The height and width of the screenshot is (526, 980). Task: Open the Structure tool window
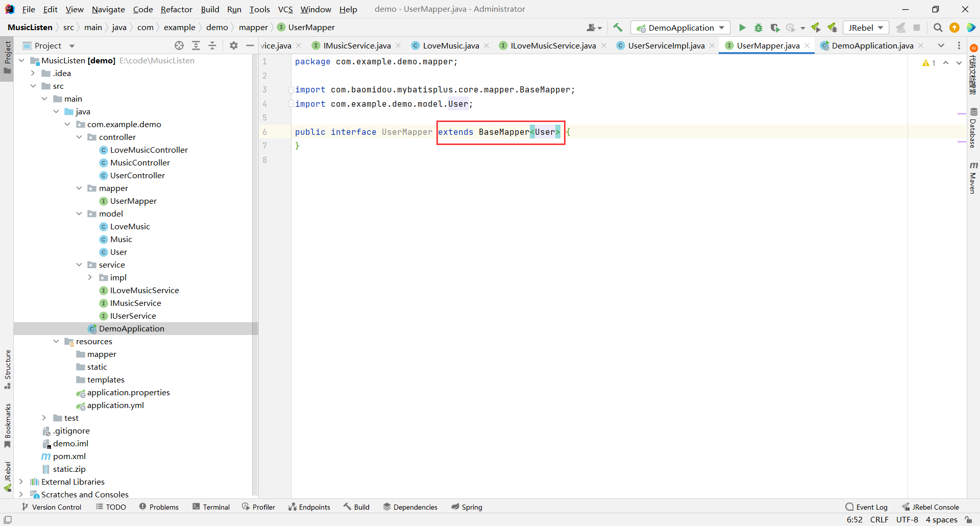pyautogui.click(x=8, y=369)
